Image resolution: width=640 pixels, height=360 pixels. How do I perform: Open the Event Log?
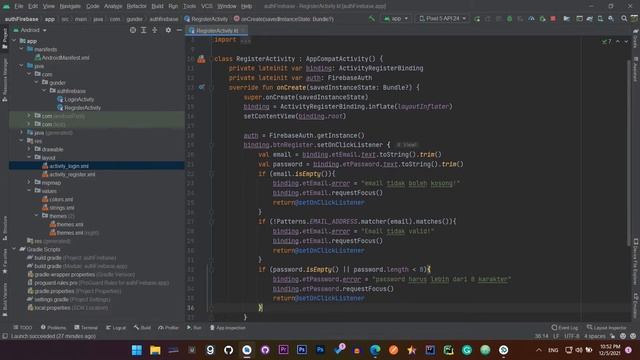[564, 328]
